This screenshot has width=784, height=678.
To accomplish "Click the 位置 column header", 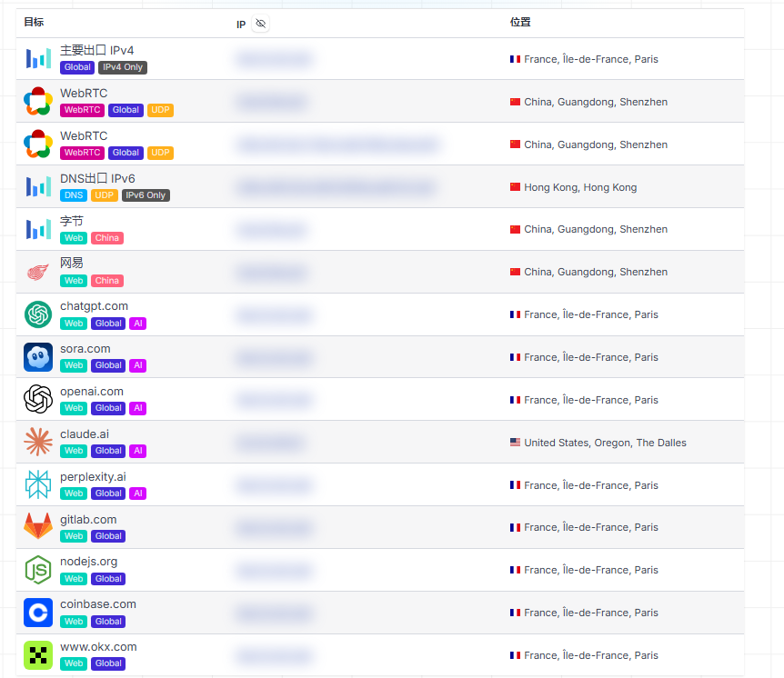I will click(520, 22).
